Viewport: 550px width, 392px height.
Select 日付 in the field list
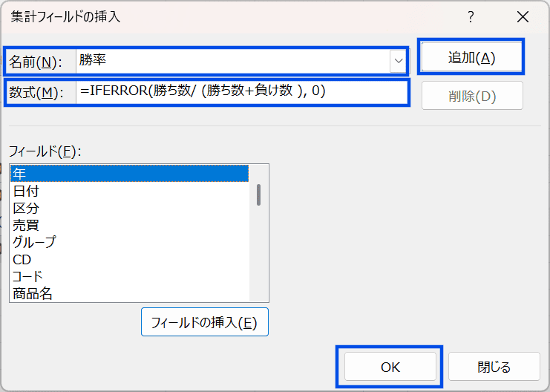(129, 191)
